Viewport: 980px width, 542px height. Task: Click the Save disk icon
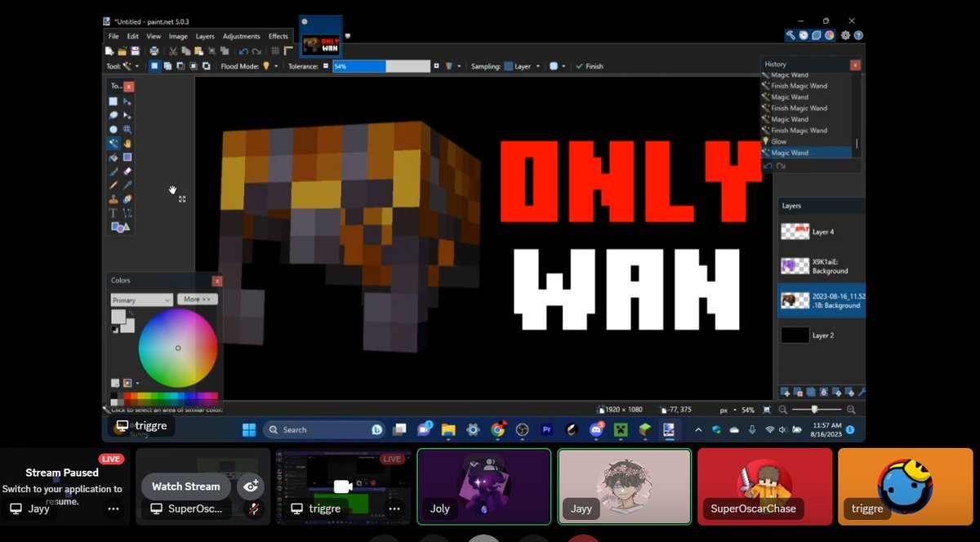(x=135, y=51)
